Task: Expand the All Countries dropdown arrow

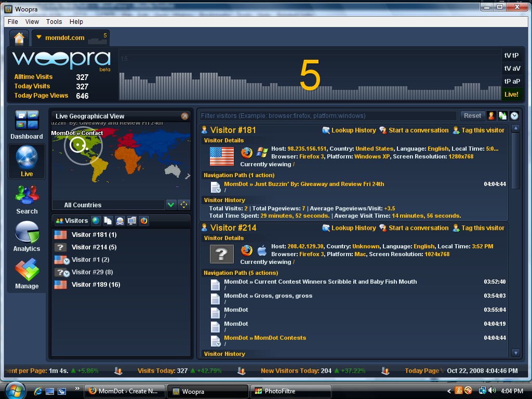Action: pyautogui.click(x=171, y=205)
